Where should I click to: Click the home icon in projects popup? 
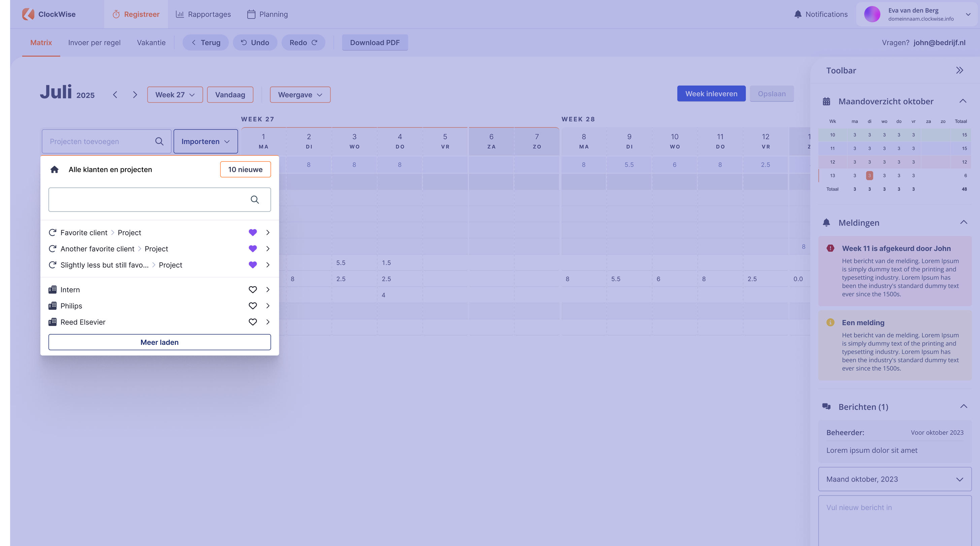55,170
